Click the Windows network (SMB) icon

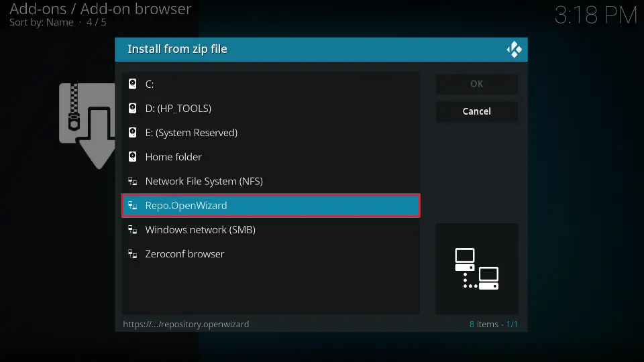(x=132, y=229)
